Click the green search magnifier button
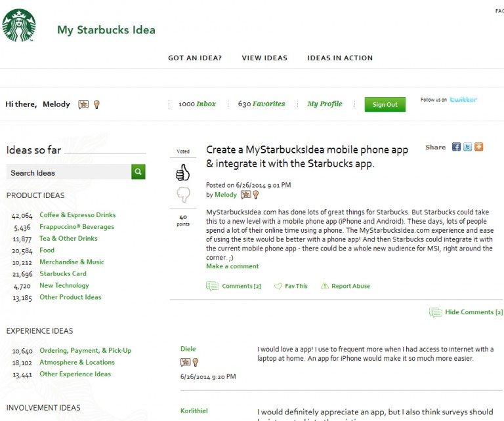 coord(138,172)
